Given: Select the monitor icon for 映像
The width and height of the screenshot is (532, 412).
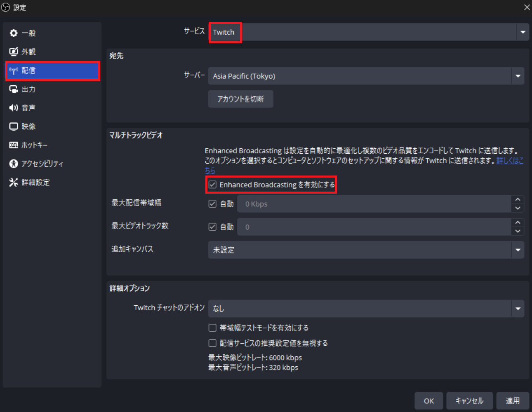Looking at the screenshot, I should click(14, 126).
